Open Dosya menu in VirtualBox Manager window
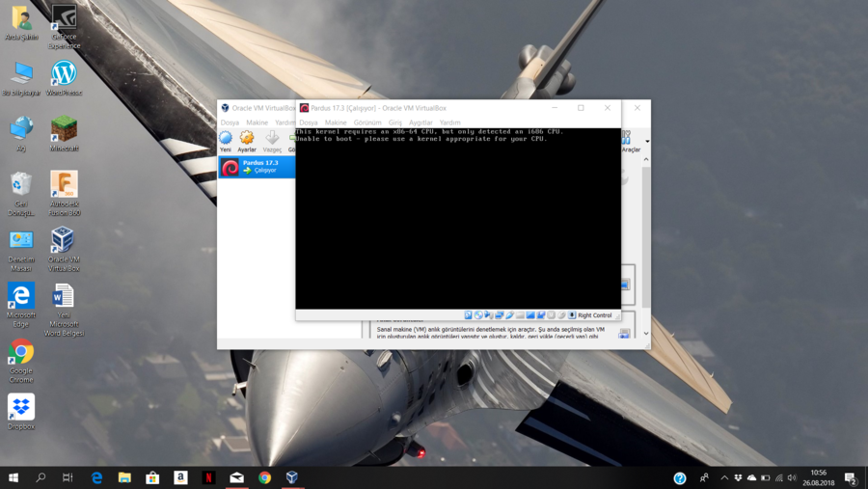The height and width of the screenshot is (489, 868). [x=230, y=122]
